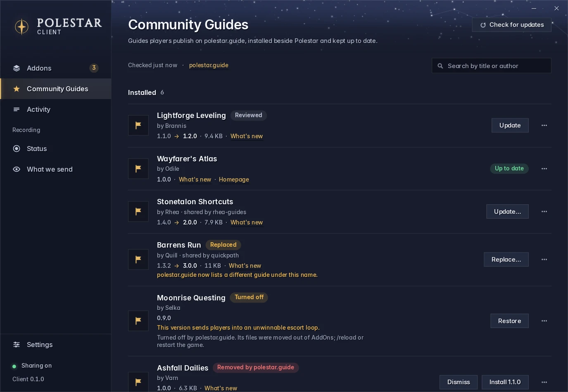Click the Moonrise Questing flag icon
Screen dimensions: 568x392
point(138,321)
